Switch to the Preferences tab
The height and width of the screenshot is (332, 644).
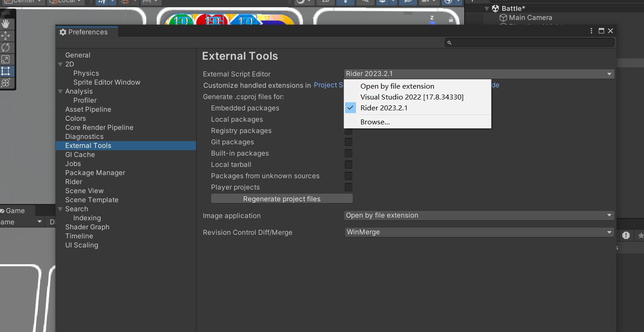tap(87, 32)
